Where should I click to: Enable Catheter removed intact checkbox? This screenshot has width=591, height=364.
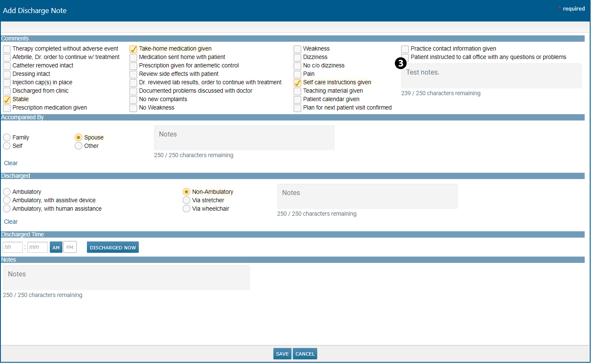pos(7,66)
